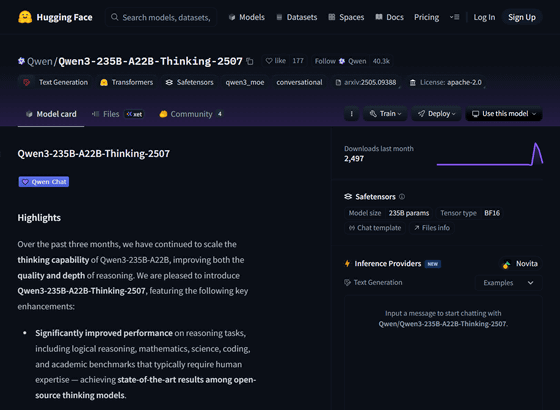Expand the navbar overflow menu
This screenshot has width=560, height=410.
click(x=455, y=17)
